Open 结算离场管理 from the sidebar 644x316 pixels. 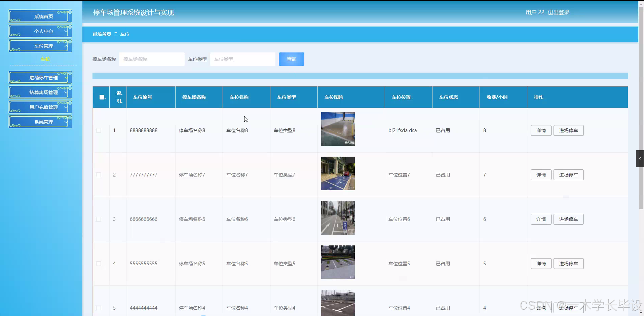tap(40, 92)
